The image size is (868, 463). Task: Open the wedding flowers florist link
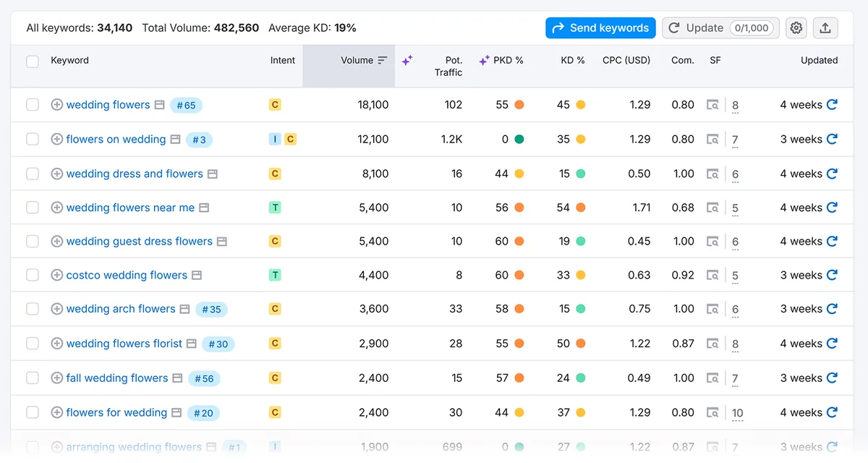coord(124,344)
